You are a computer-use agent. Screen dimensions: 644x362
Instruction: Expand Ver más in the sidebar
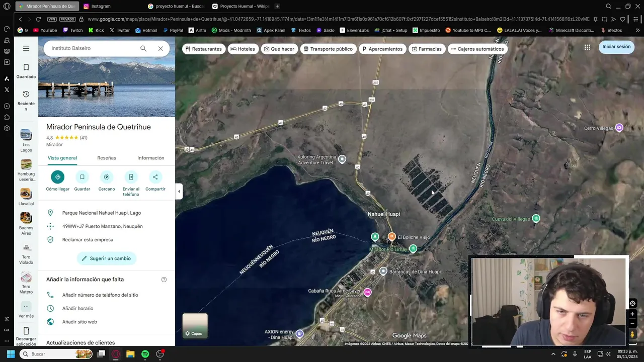click(26, 310)
